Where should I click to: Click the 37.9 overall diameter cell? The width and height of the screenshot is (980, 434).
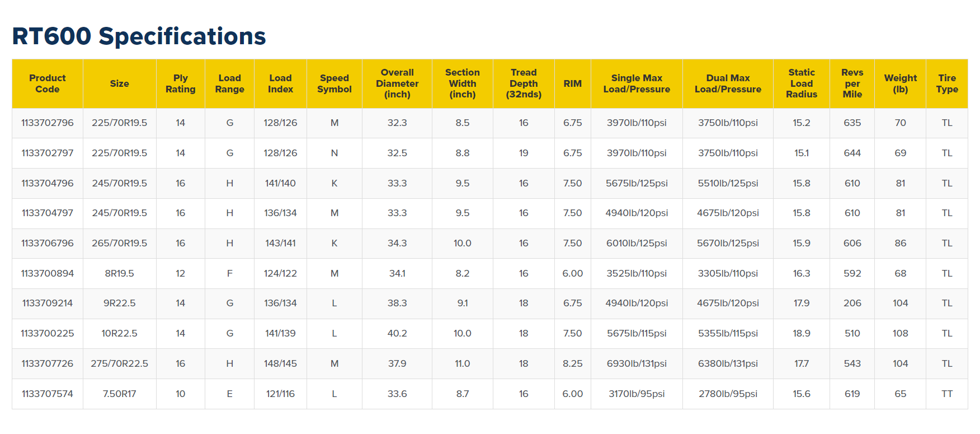pos(397,363)
